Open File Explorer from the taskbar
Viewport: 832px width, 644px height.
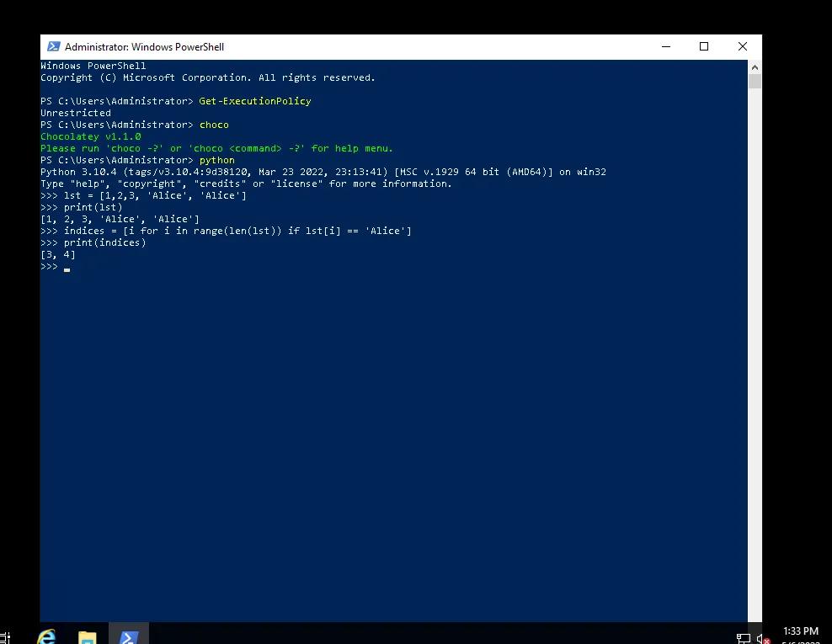tap(88, 637)
